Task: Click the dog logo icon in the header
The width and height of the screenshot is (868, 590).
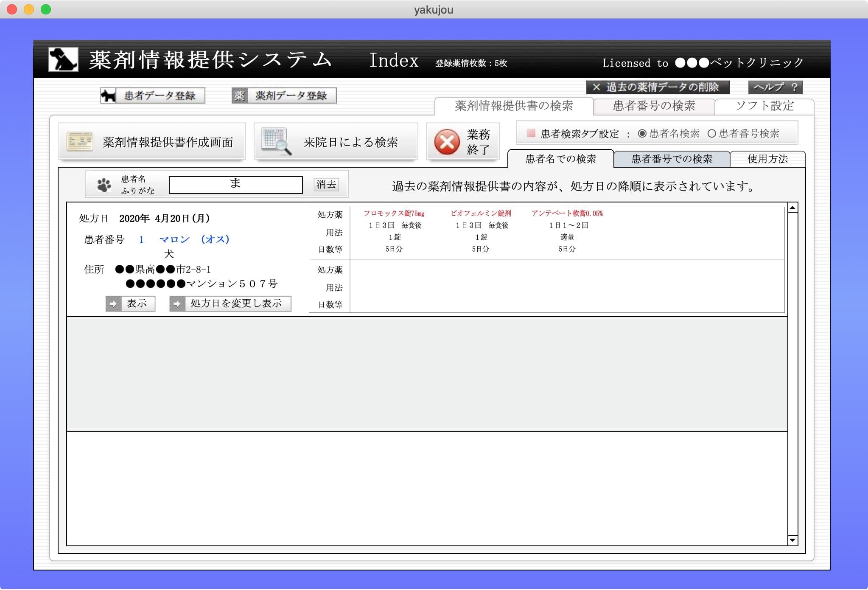Action: [x=63, y=59]
